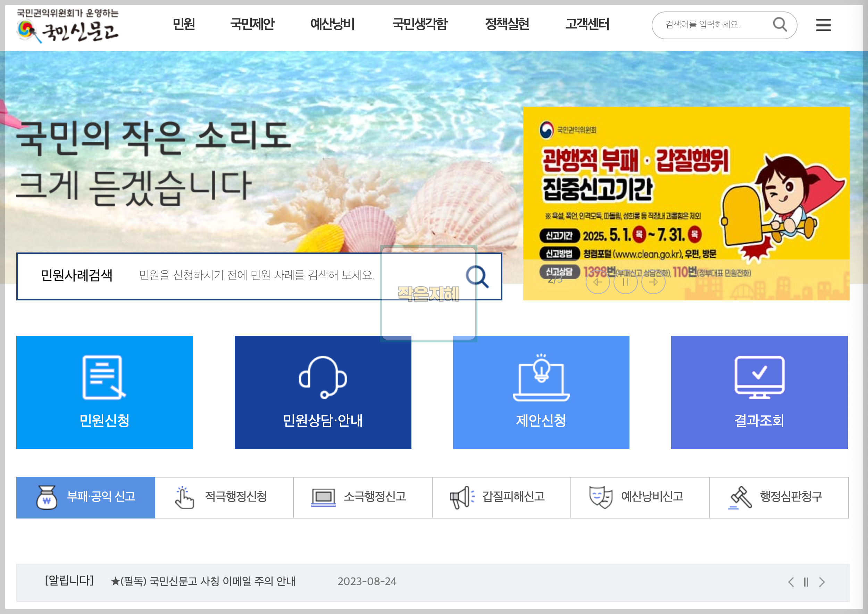Go to the previous banner slide
Screen dimensions: 868x614
598,282
